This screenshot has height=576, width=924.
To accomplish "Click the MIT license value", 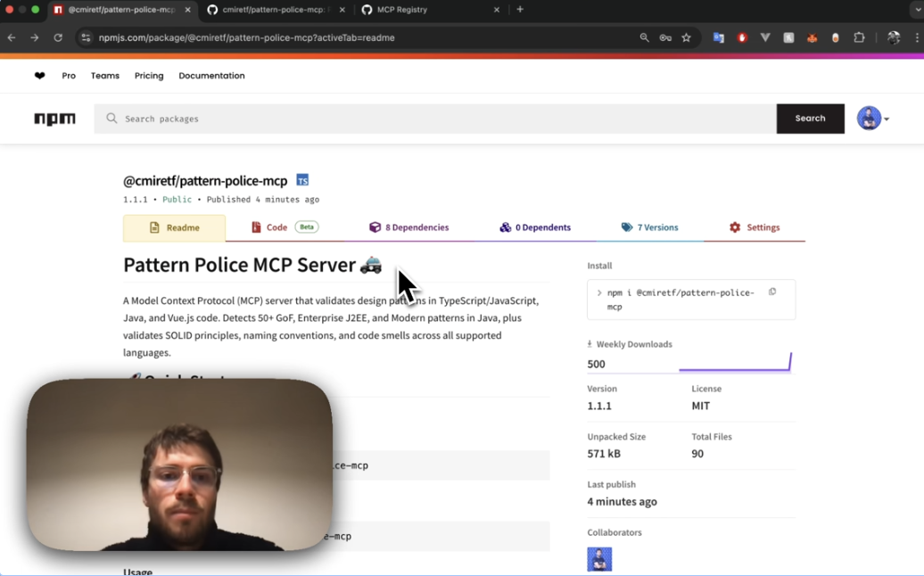I will [x=701, y=406].
